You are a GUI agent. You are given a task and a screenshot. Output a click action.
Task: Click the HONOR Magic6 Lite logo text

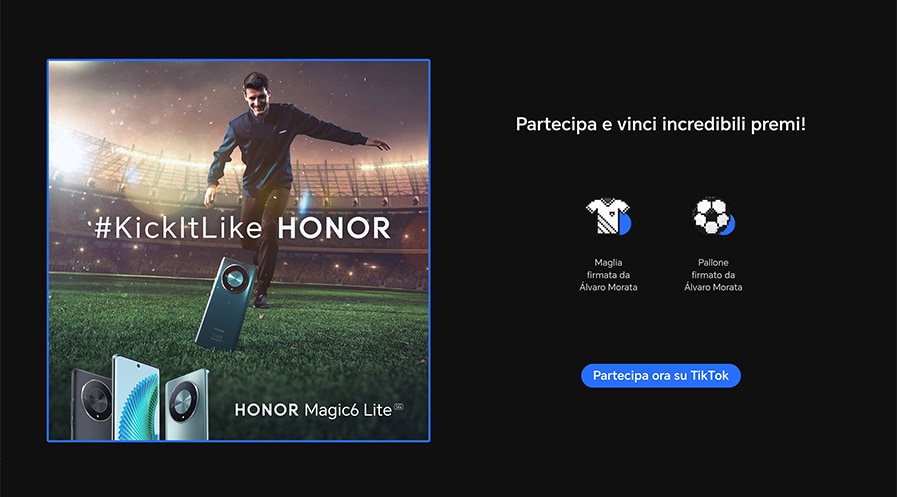pyautogui.click(x=319, y=410)
